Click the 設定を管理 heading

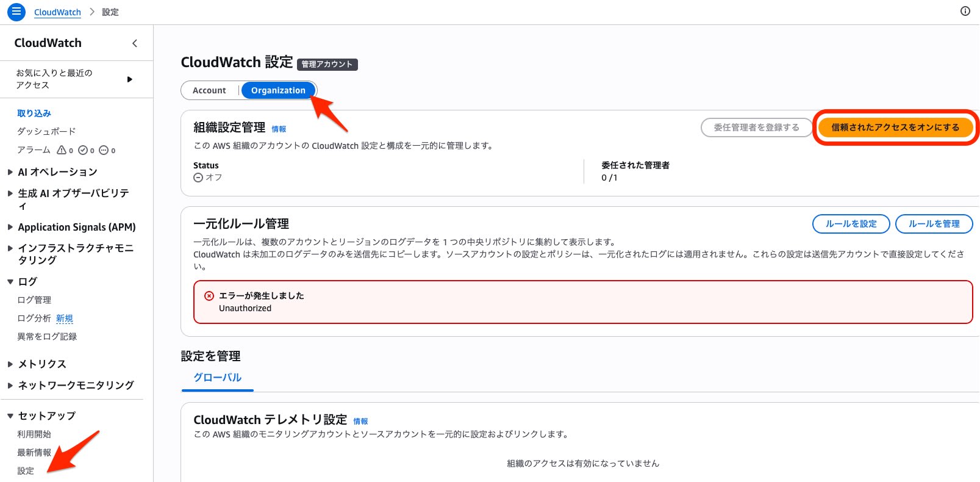coord(210,356)
